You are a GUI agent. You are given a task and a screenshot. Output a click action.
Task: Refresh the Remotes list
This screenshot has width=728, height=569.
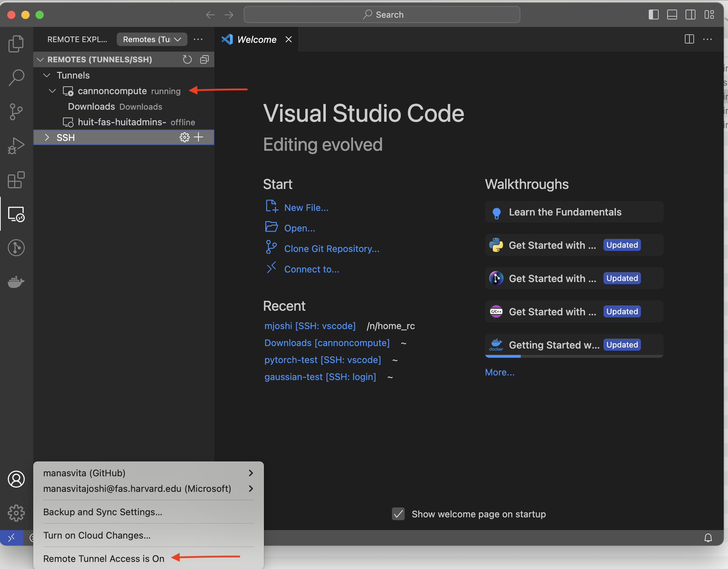point(187,59)
